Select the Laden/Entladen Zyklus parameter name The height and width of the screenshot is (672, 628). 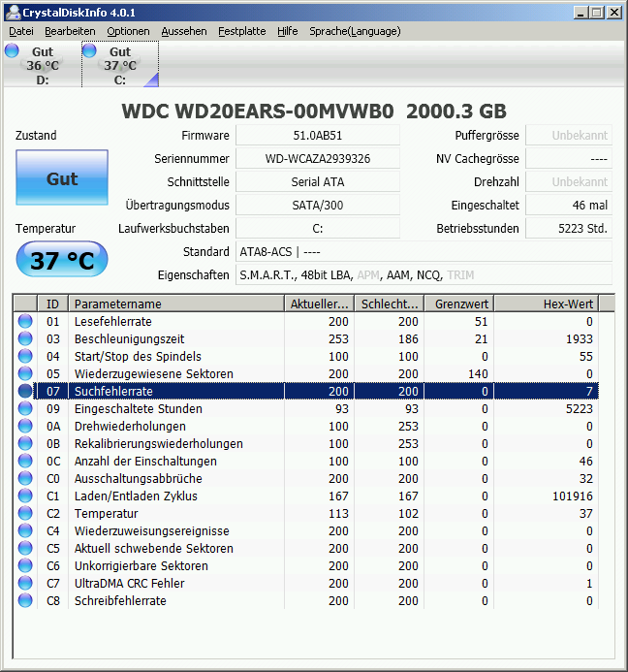tap(136, 496)
